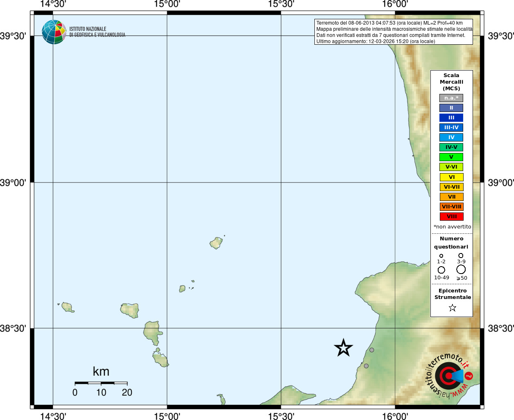Viewport: 514px width, 420px height.
Task: Choose the green V intensity swatch
Action: [451, 157]
